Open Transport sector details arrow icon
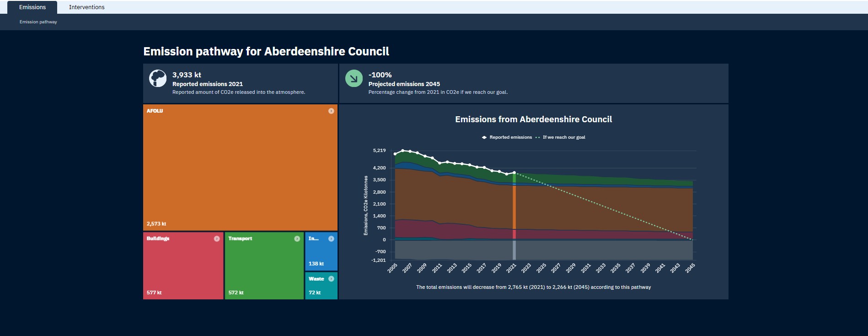Viewport: 868px width, 336px height. (297, 238)
